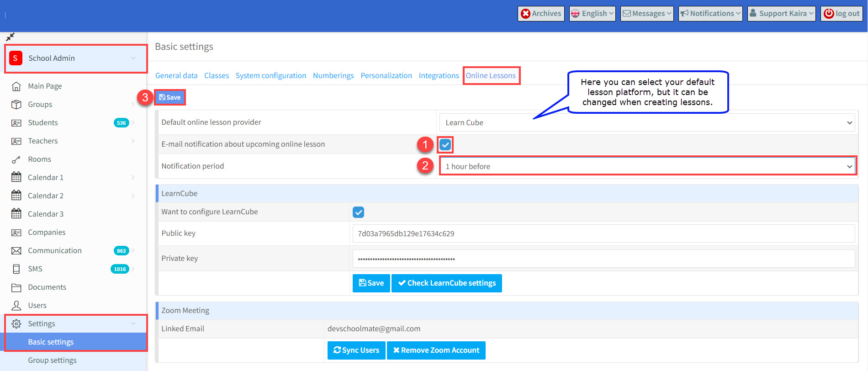Select the Online Lessons tab
868x371 pixels.
click(x=491, y=75)
